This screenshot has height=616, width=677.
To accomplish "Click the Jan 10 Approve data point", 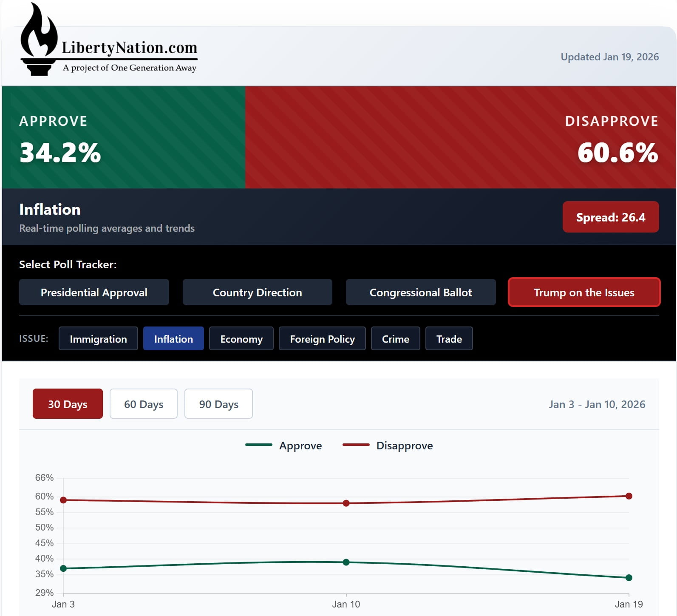I will (346, 562).
